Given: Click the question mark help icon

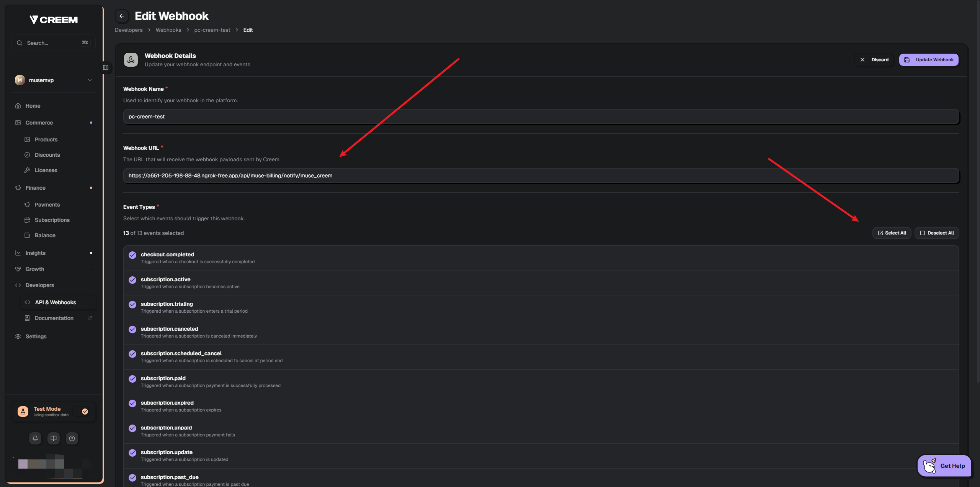Looking at the screenshot, I should 72,438.
